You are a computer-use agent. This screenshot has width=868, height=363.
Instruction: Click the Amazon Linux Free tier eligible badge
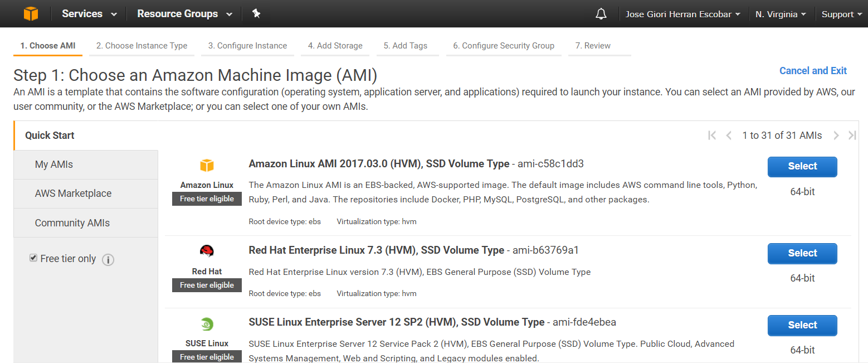click(207, 199)
